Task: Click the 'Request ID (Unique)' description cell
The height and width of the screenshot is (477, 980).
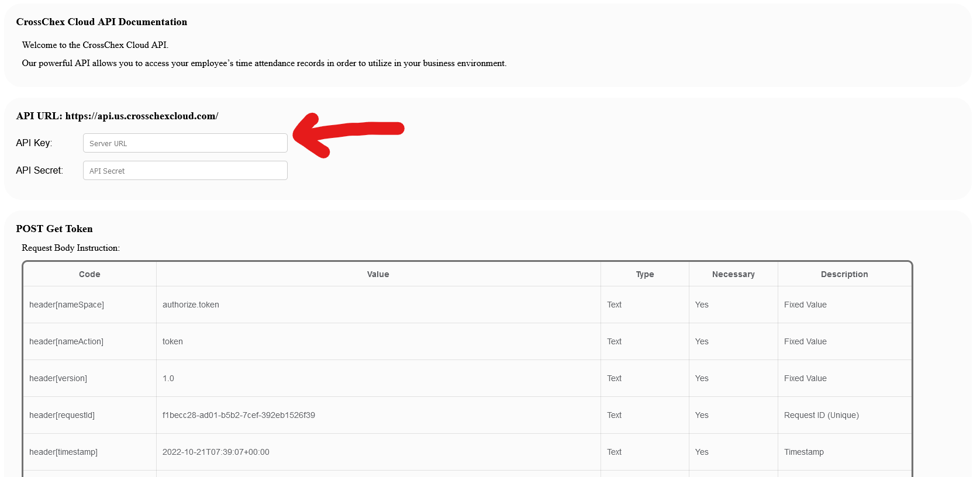Action: (x=844, y=415)
